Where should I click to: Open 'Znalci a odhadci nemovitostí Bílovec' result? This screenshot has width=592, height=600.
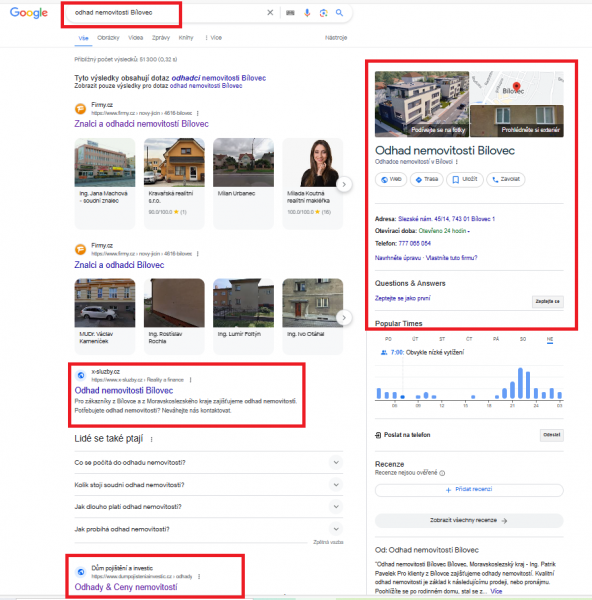click(142, 124)
